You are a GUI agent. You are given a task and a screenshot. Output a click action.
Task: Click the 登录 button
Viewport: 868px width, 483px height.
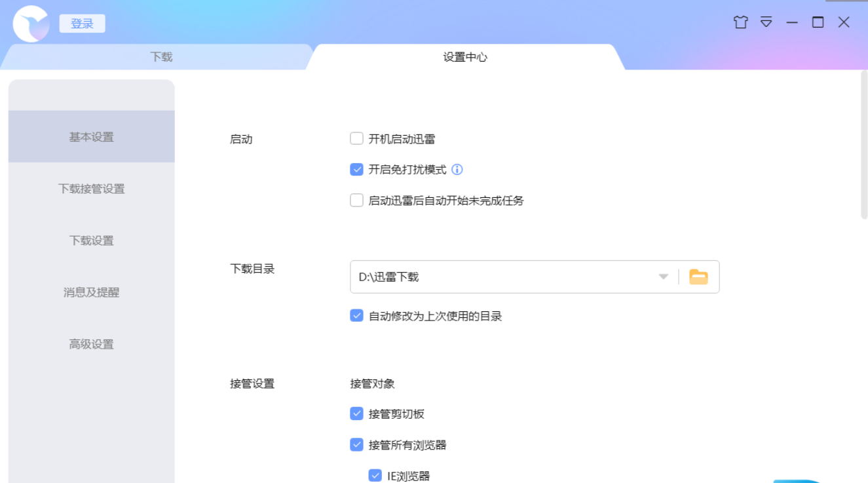click(x=82, y=24)
